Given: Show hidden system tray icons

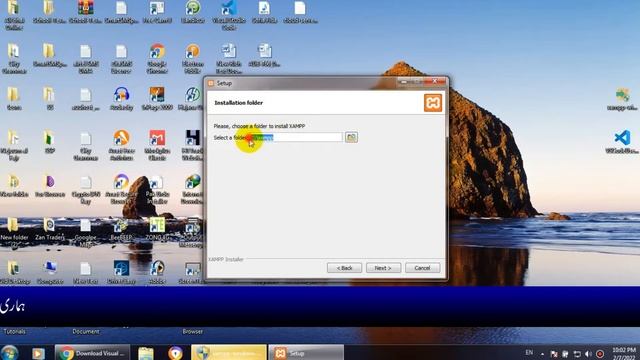Looking at the screenshot, I should 542,354.
